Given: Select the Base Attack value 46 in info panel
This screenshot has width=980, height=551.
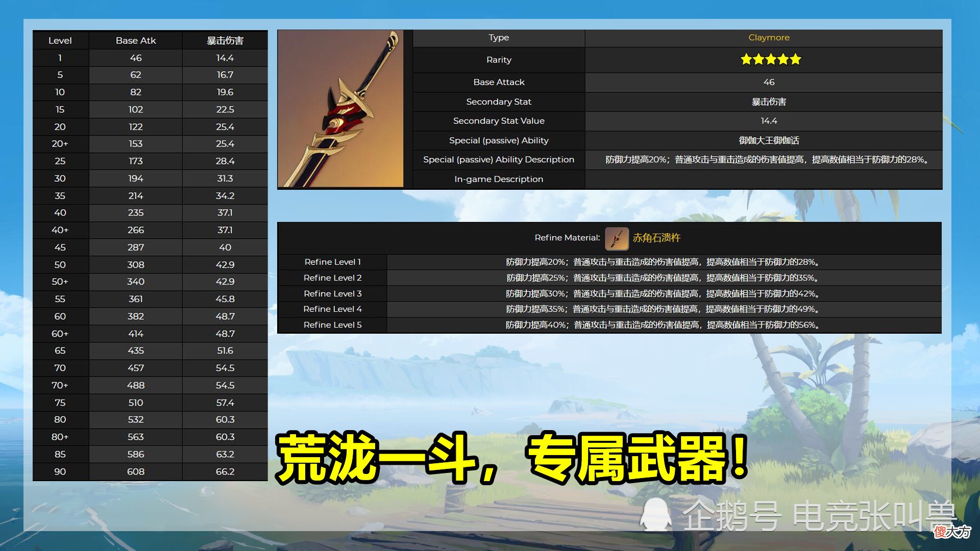Looking at the screenshot, I should 769,82.
